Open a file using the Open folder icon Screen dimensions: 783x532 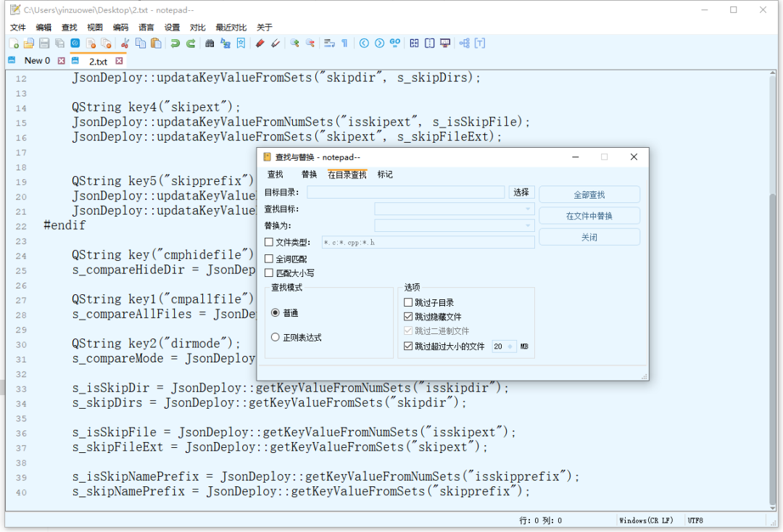[28, 43]
